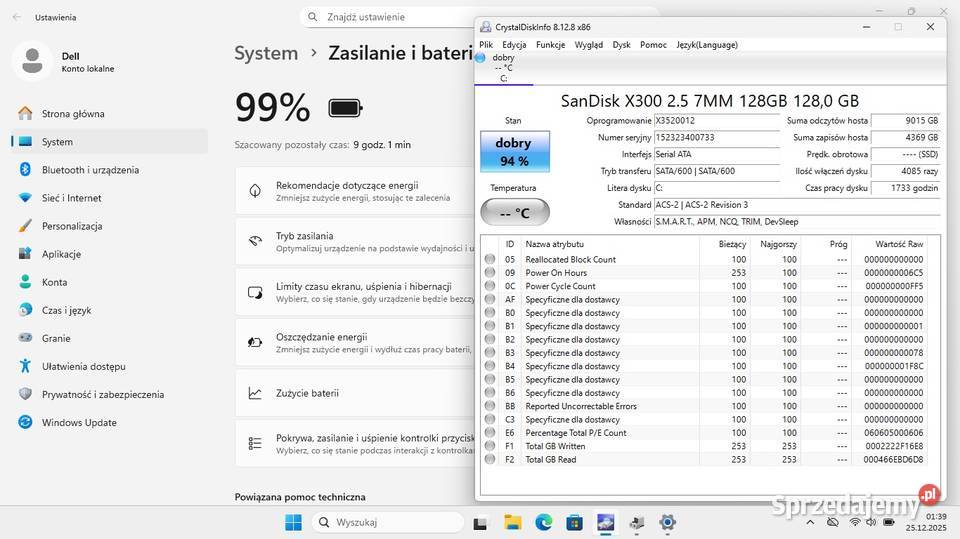Screen dimensions: 960x539
Task: Open the Funkcje menu
Action: (x=550, y=45)
